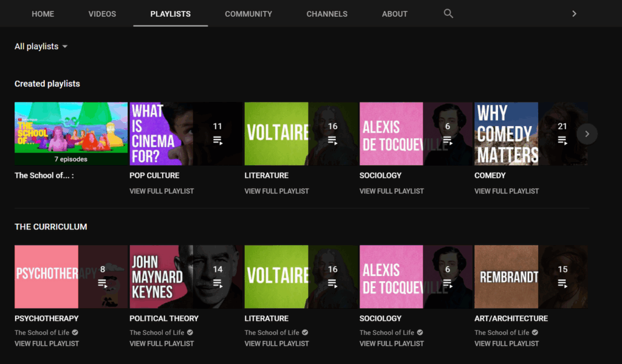Switch to the Home tab
This screenshot has width=622, height=364.
(43, 14)
